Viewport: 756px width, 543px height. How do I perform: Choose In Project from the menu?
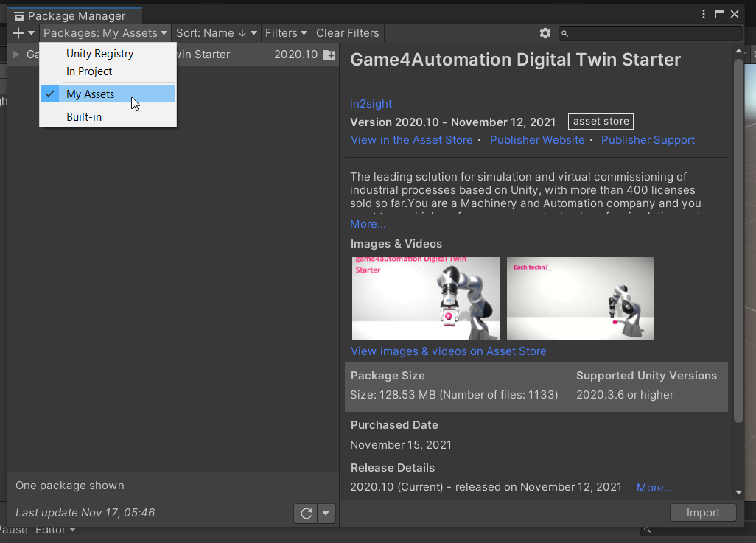pyautogui.click(x=108, y=71)
